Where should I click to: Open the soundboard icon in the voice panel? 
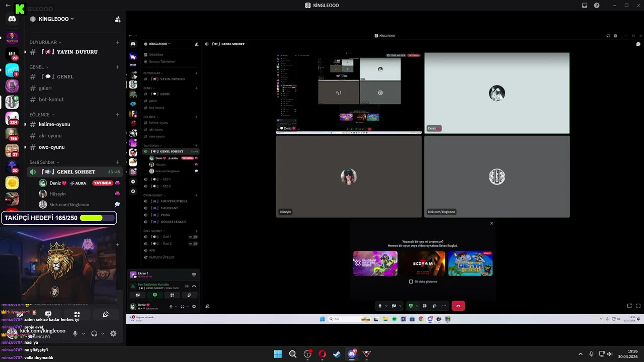tap(106, 314)
